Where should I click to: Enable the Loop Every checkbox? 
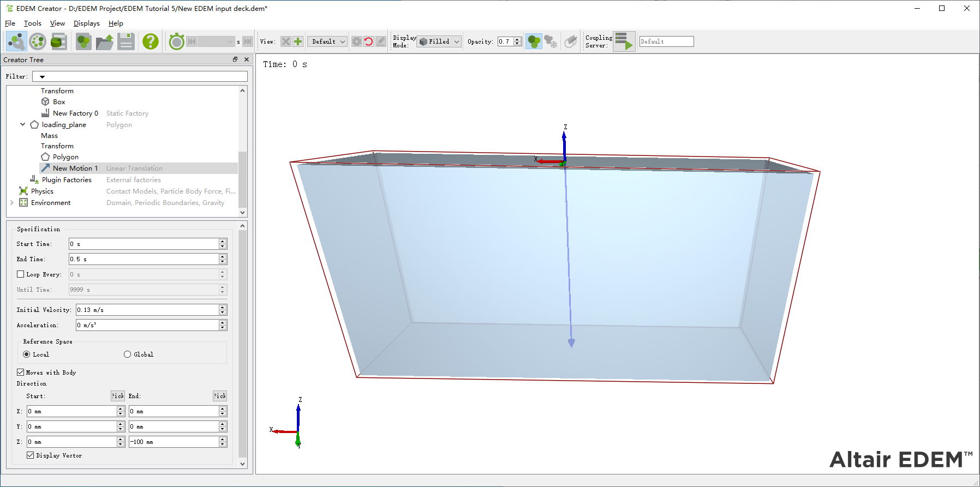(x=21, y=274)
